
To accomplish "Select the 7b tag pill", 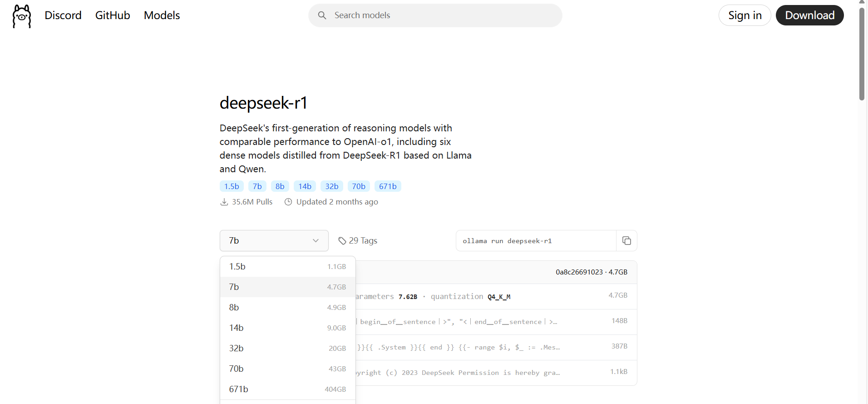I will (x=257, y=186).
